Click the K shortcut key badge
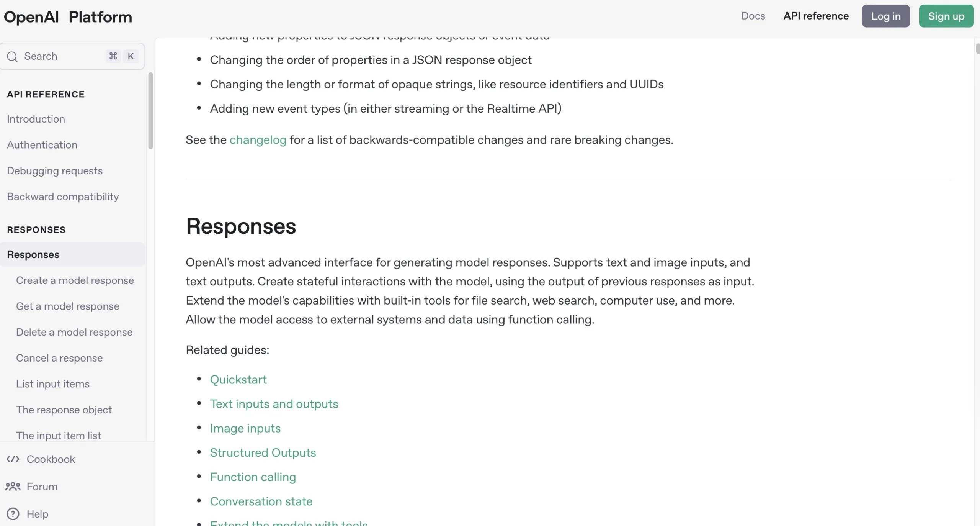This screenshot has width=980, height=526. [x=131, y=56]
